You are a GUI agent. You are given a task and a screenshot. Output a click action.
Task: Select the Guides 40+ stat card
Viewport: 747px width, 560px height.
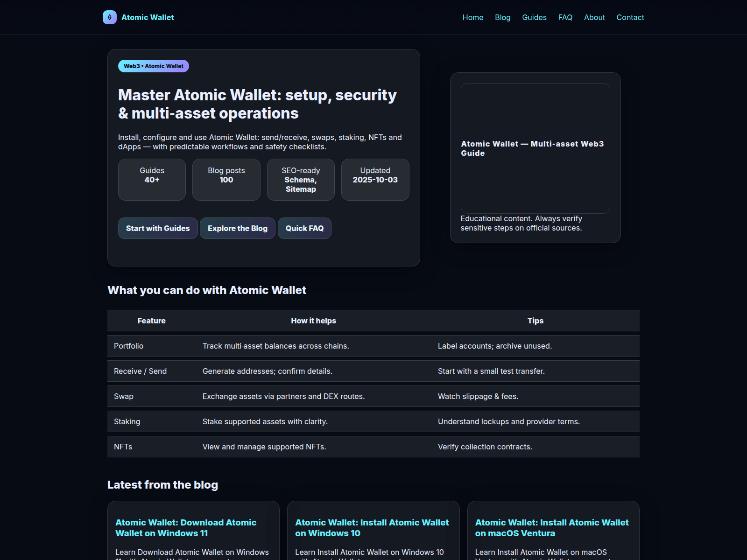click(152, 180)
